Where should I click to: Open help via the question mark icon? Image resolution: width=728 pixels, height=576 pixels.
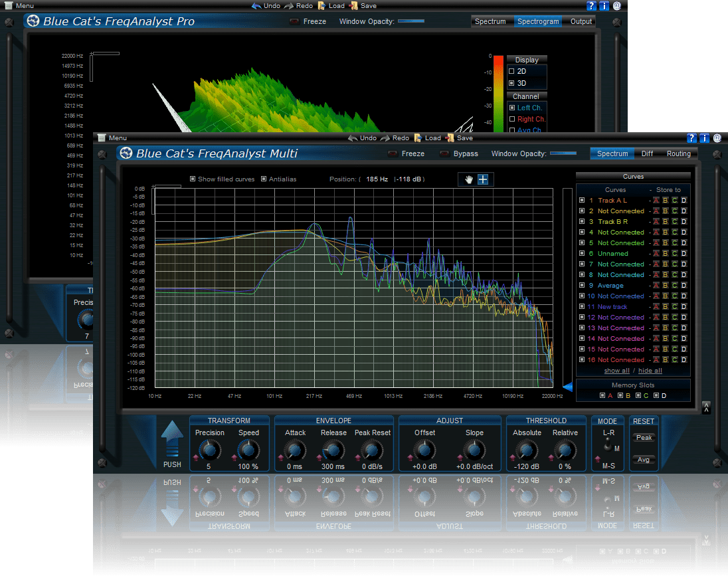click(691, 138)
